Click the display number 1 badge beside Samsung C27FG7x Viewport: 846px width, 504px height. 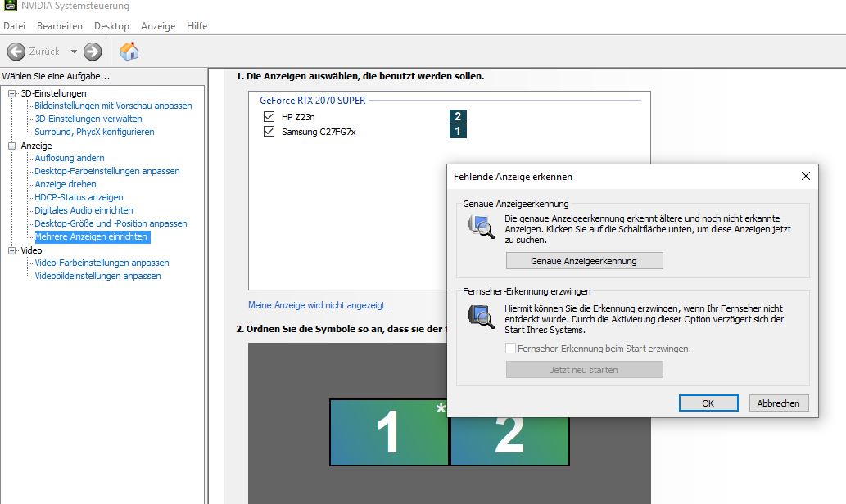pyautogui.click(x=458, y=131)
